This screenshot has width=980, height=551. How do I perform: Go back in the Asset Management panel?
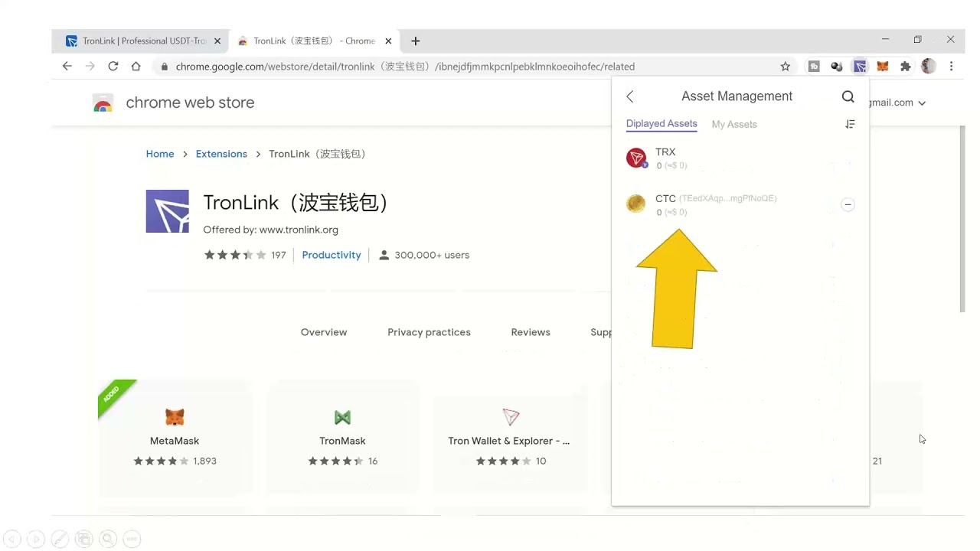click(x=630, y=96)
